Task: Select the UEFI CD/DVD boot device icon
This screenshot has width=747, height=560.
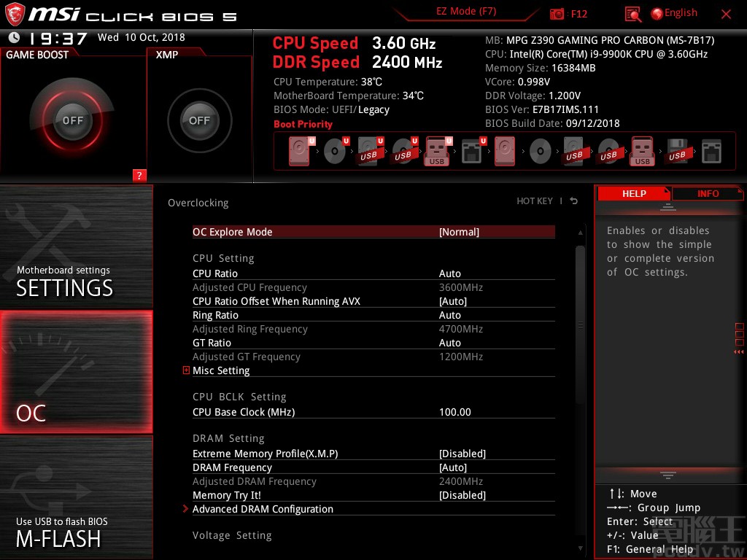Action: coord(336,151)
